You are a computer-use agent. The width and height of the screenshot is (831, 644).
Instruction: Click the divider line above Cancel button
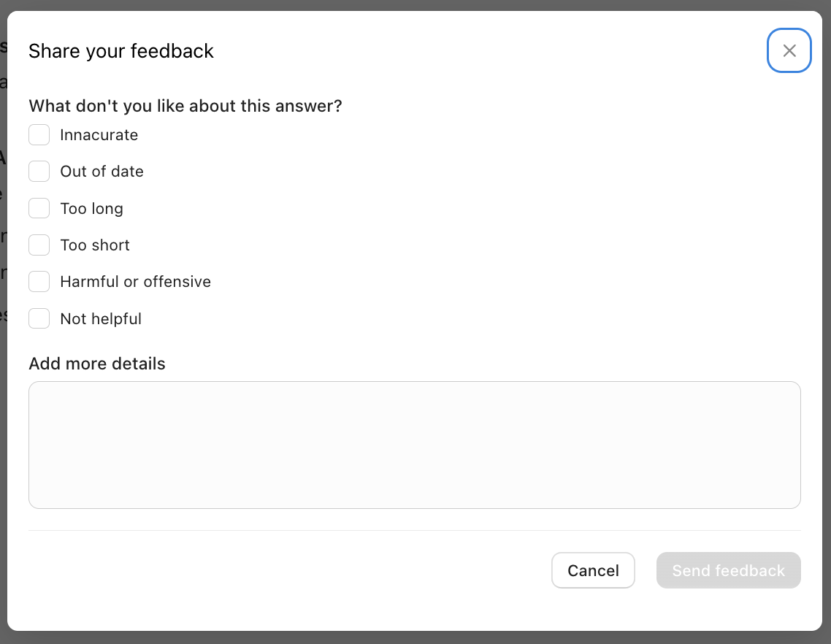tap(414, 530)
